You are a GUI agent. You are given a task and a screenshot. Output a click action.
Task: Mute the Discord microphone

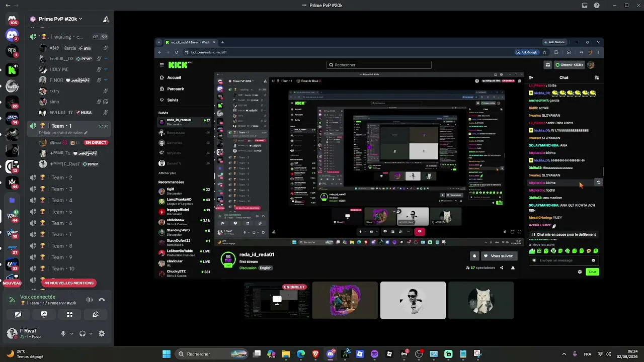[63, 333]
